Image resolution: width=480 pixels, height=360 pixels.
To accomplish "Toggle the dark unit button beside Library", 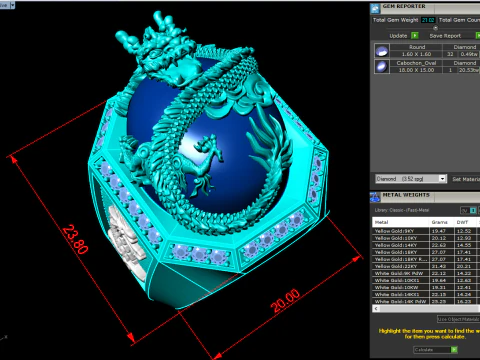I will [465, 210].
